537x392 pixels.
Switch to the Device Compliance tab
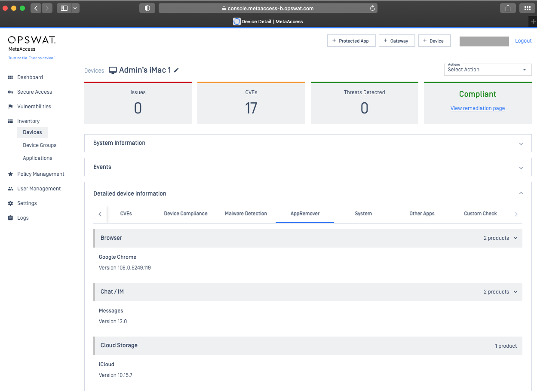[x=186, y=214]
